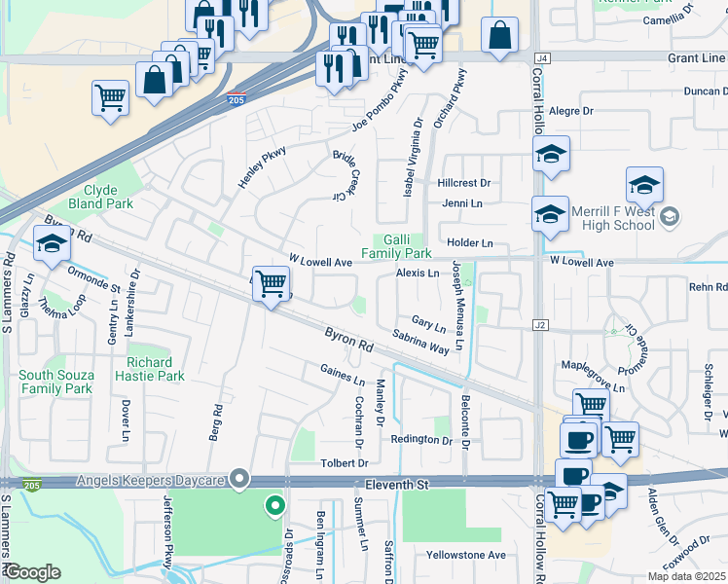728x584 pixels.
Task: Click the Angels Keepers Daycare pin
Action: pyautogui.click(x=239, y=479)
